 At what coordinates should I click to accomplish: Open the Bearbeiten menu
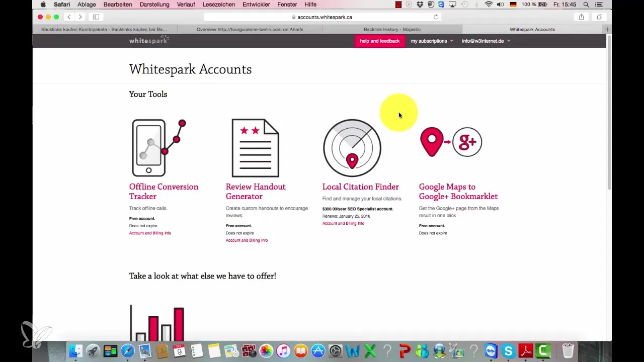click(118, 5)
